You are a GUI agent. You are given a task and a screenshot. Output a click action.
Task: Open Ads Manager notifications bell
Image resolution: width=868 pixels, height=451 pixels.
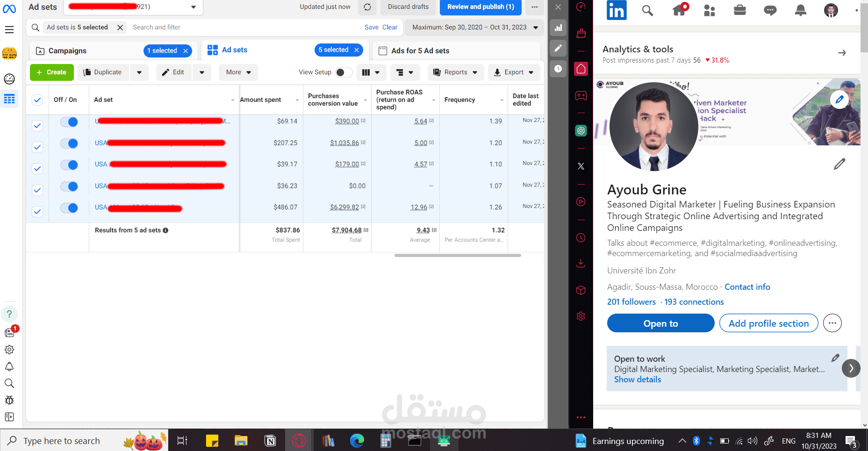click(x=9, y=366)
